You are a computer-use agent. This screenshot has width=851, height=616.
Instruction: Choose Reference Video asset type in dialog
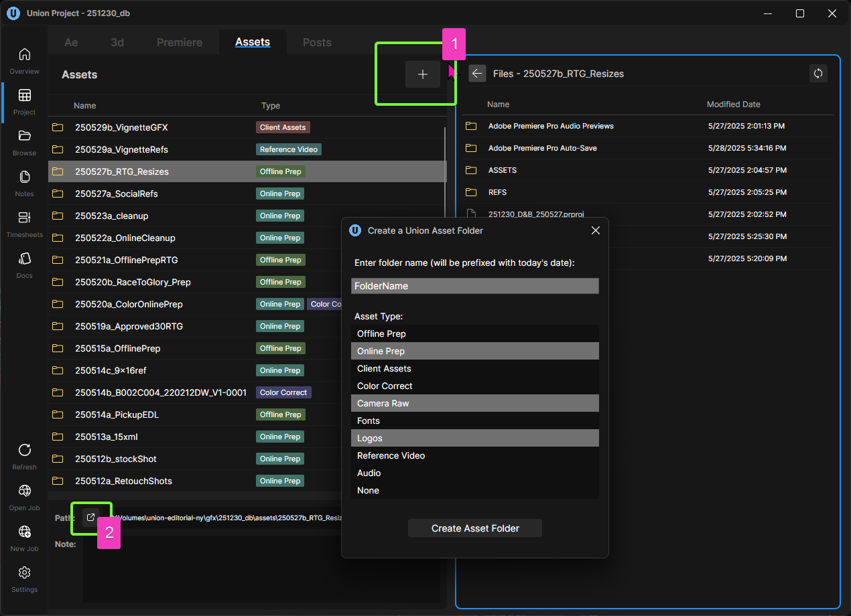[475, 455]
